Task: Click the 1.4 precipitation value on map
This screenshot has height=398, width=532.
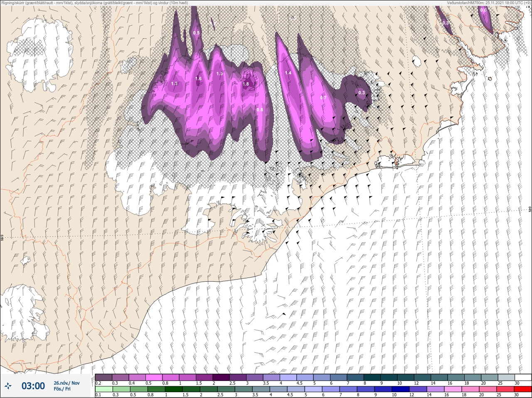Action: click(288, 73)
